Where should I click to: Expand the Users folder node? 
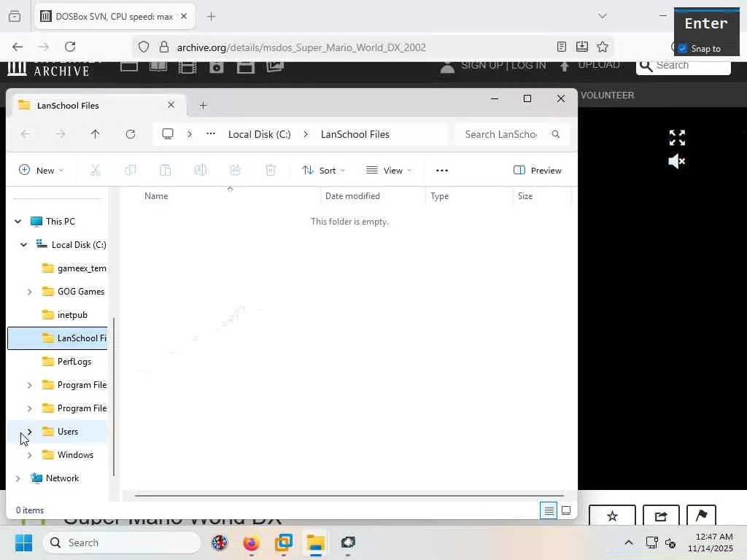click(x=29, y=432)
